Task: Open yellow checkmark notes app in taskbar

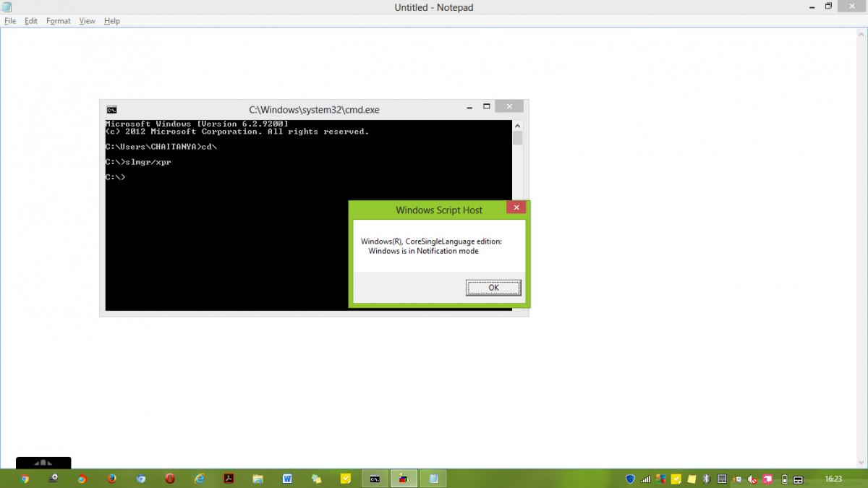Action: point(346,479)
